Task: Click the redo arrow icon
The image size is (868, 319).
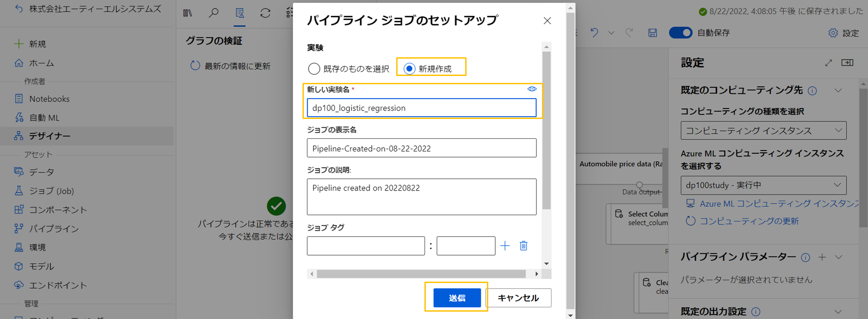Action: click(x=629, y=33)
